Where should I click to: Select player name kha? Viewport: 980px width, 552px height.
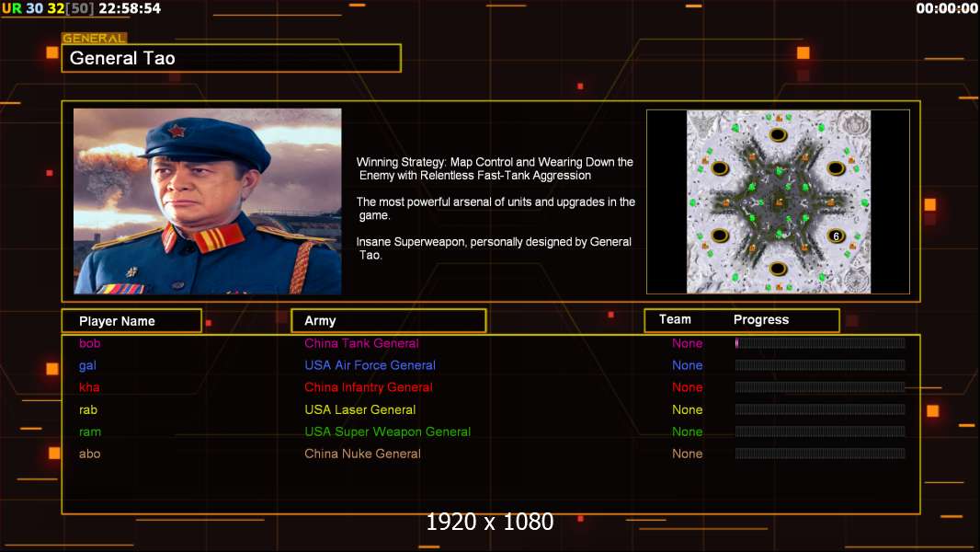tap(89, 387)
